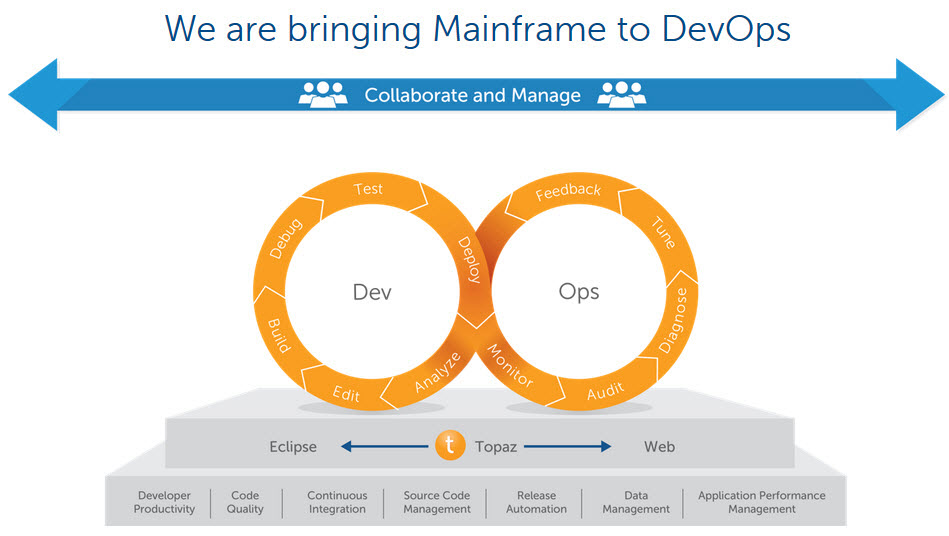Click 'Application Performance Management' in the bottom row
This screenshot has width=949, height=536.
point(761,502)
